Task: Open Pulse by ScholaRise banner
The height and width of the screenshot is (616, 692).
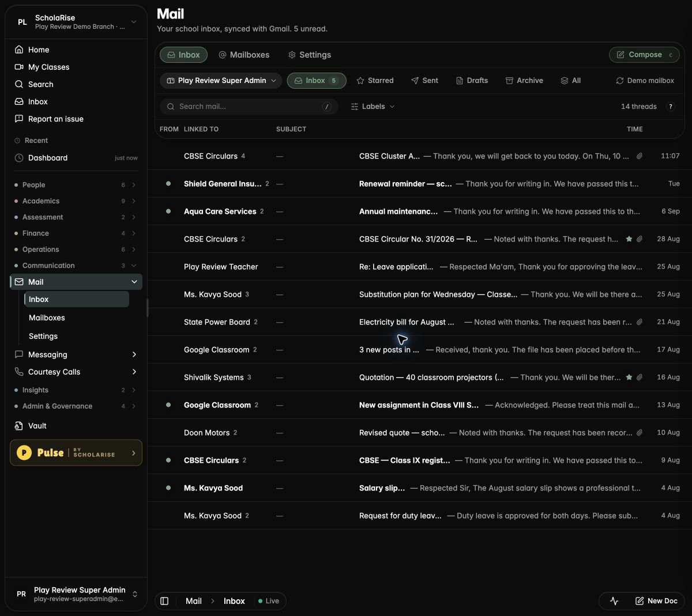Action: pos(76,453)
